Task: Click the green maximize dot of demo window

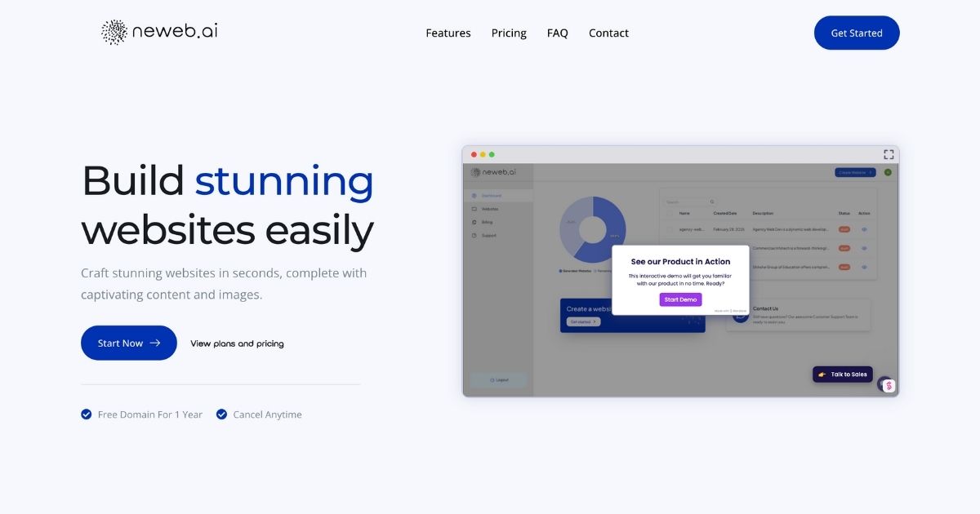Action: coord(492,154)
